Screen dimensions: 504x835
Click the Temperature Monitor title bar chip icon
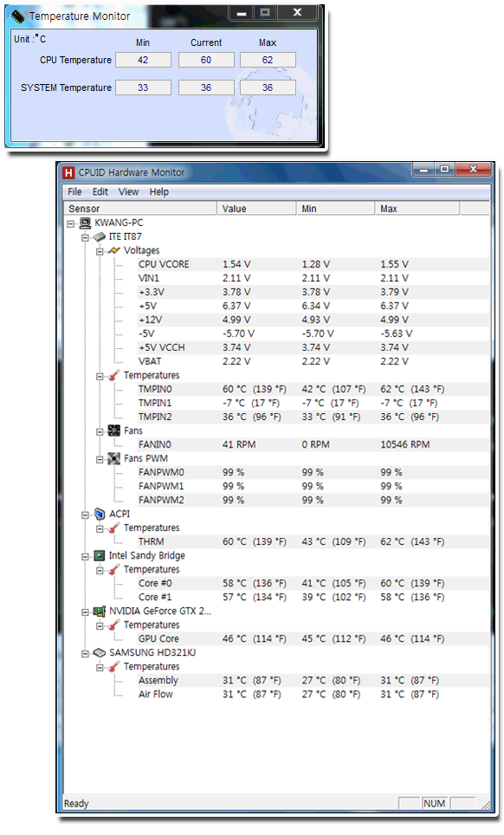[17, 16]
